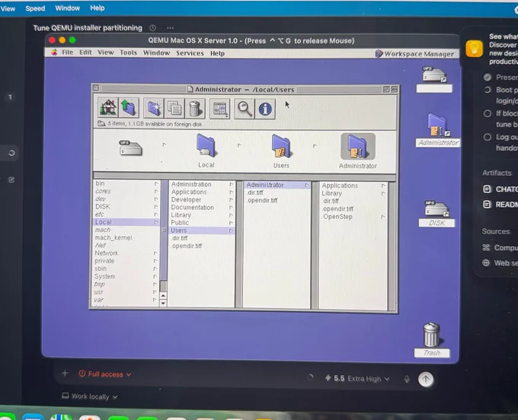Open the Tools menu
518x420 pixels.
click(128, 52)
